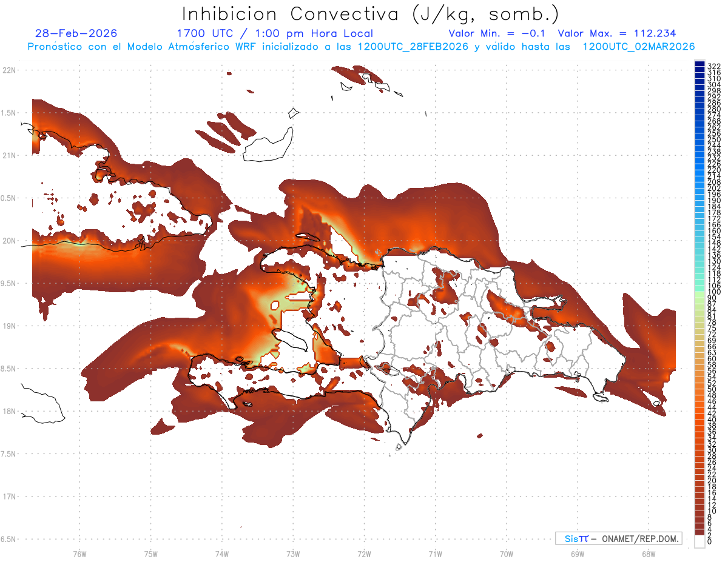
Task: Click the date "28-Feb-2026"
Action: click(x=76, y=33)
